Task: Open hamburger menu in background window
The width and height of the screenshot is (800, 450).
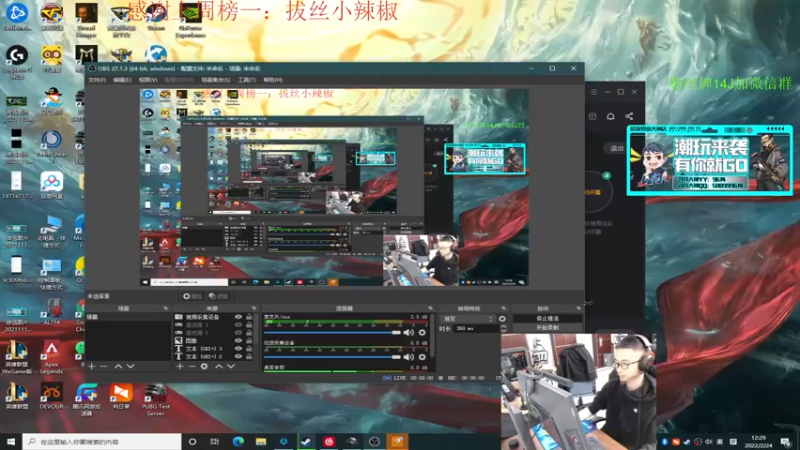Action: (x=594, y=92)
